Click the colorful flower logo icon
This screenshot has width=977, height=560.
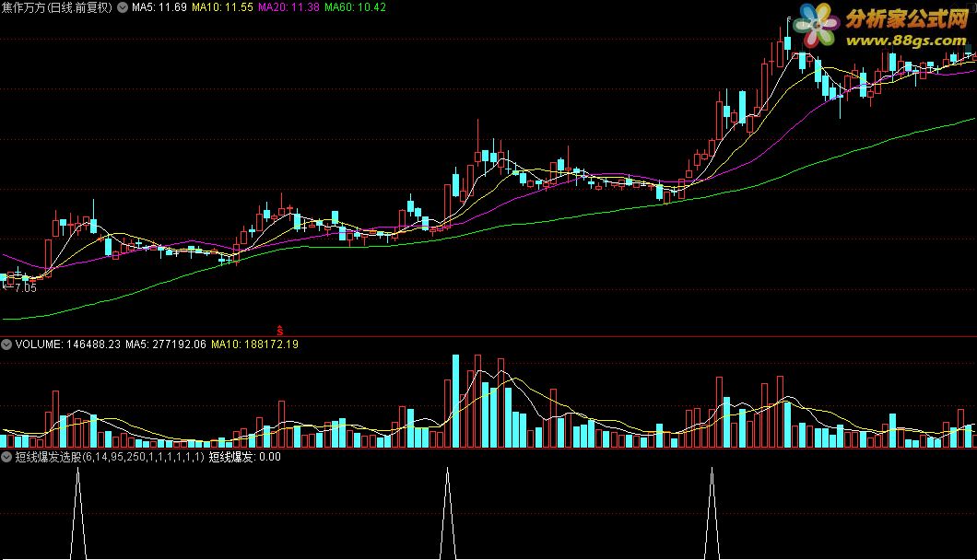click(817, 25)
